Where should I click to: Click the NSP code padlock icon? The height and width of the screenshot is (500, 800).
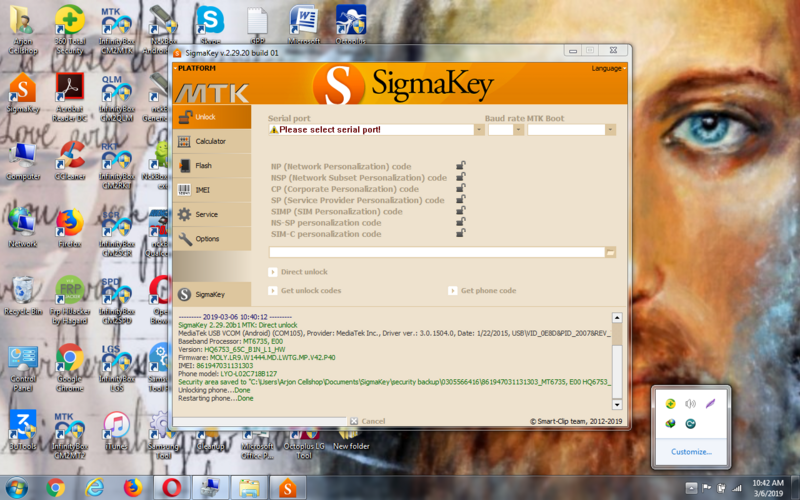(x=460, y=177)
